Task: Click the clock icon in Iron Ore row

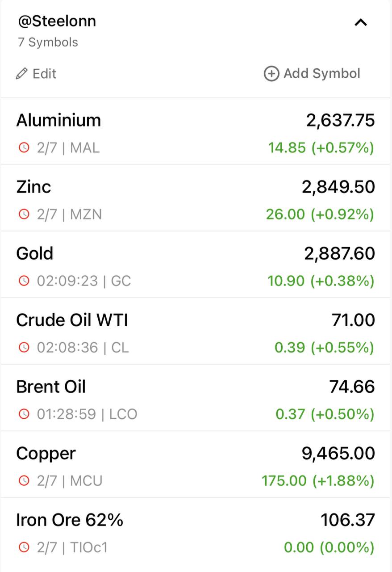Action: 24,547
